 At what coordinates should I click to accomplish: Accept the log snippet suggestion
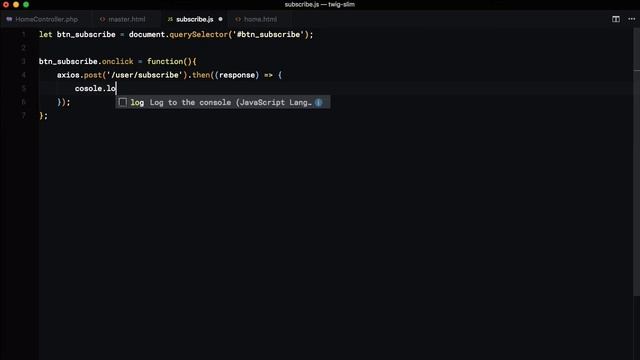coord(222,102)
